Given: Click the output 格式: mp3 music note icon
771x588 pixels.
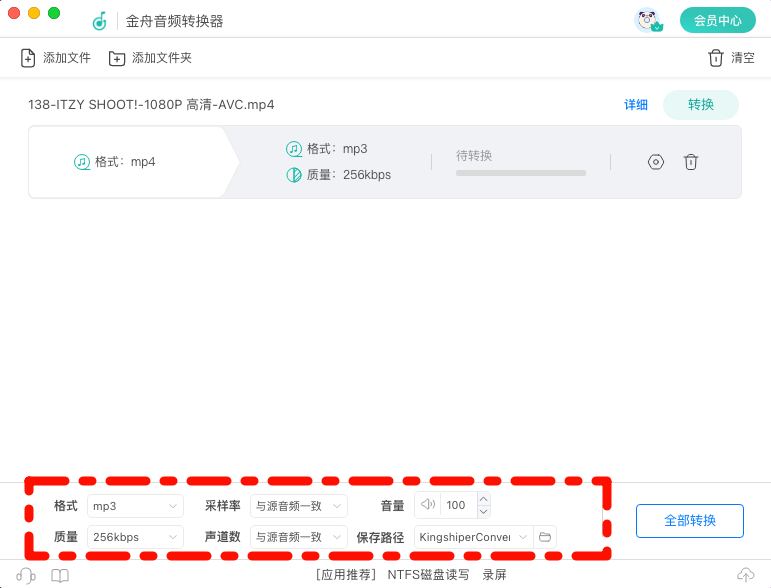Looking at the screenshot, I should [294, 148].
